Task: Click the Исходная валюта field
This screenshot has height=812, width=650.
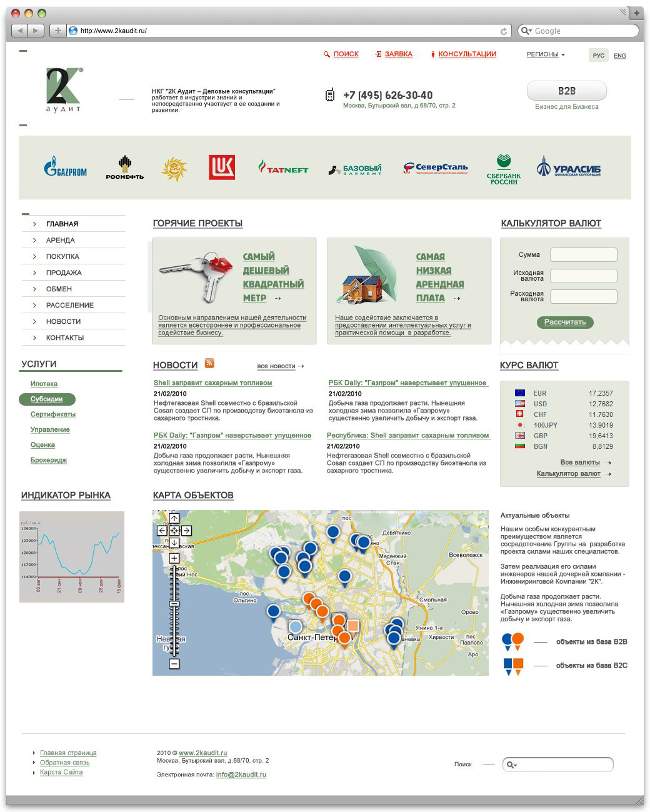Action: tap(584, 276)
